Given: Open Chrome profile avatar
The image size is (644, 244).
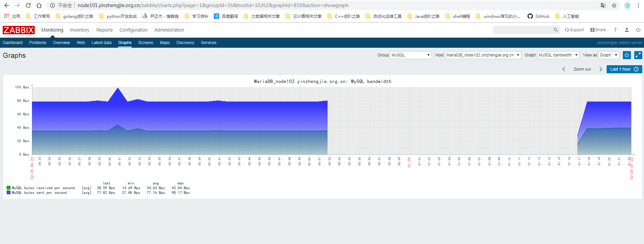Looking at the screenshot, I should click(x=628, y=5).
